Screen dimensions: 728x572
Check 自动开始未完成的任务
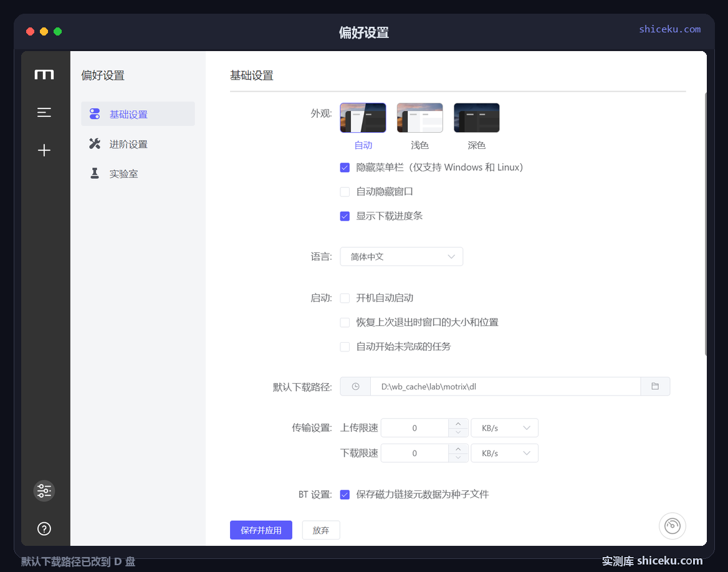pos(345,347)
